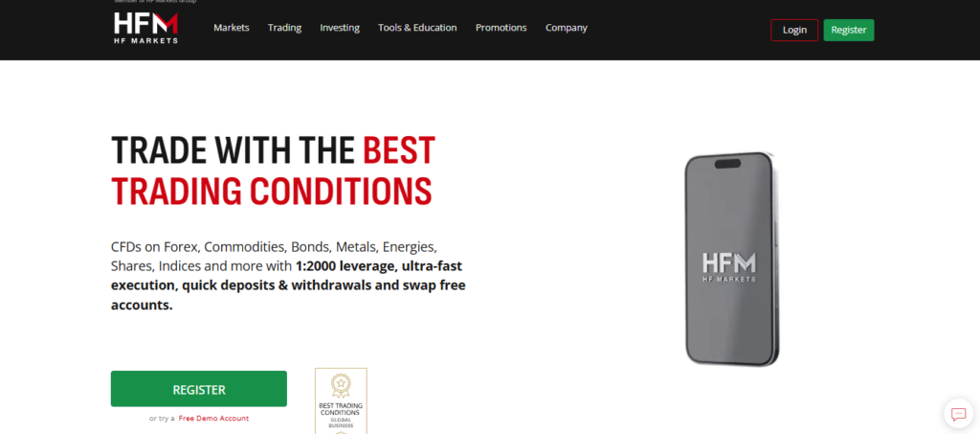Click the 'TRADE WITH THE BEST' headline
This screenshot has height=434, width=980.
(273, 150)
